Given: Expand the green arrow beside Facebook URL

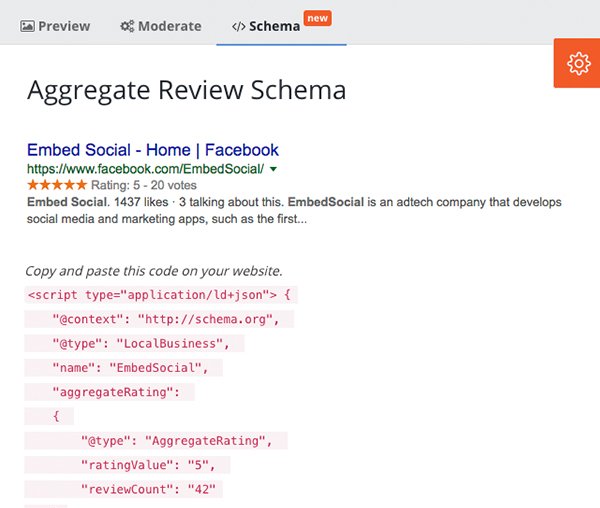Looking at the screenshot, I should coord(273,169).
